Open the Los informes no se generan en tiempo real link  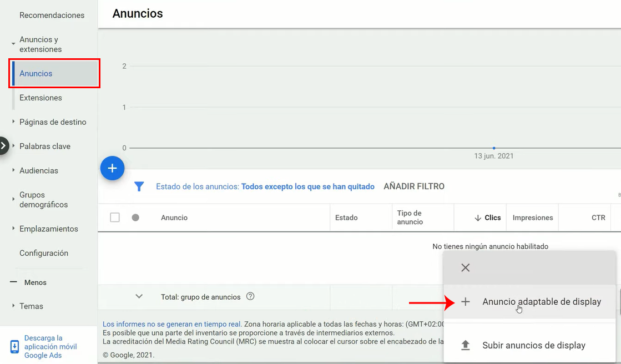tap(172, 324)
